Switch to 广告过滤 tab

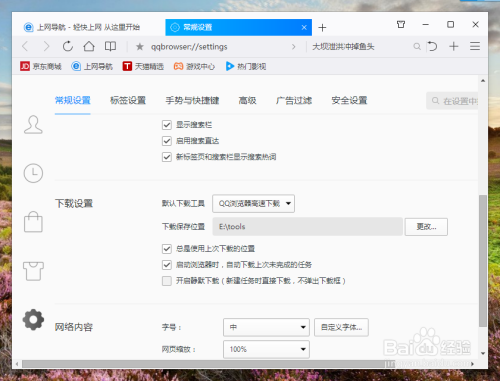coord(294,100)
